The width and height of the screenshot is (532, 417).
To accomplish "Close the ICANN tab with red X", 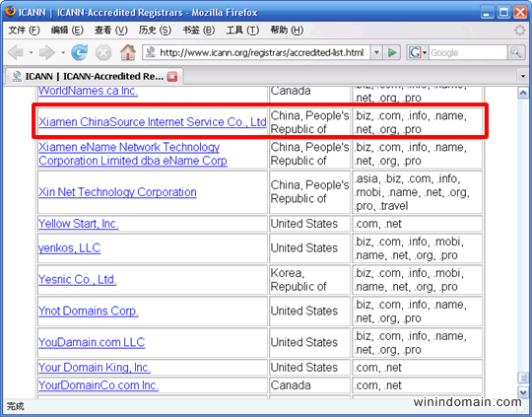I will 172,77.
